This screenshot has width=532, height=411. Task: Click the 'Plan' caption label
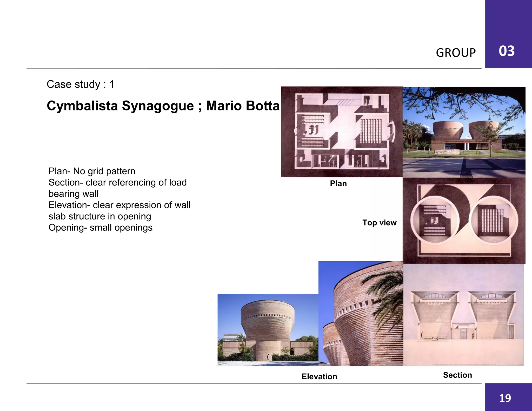point(338,184)
